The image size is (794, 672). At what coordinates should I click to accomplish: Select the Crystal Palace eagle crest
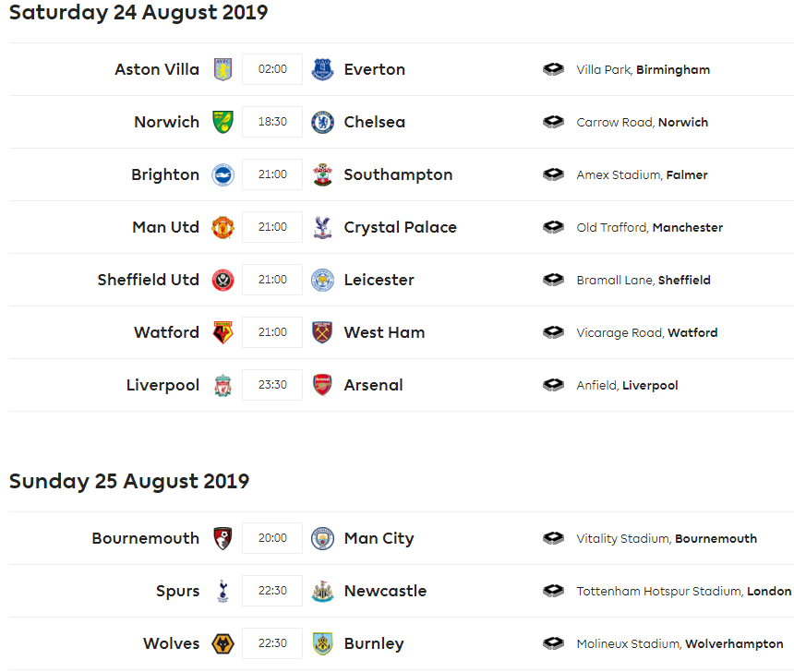pos(322,227)
